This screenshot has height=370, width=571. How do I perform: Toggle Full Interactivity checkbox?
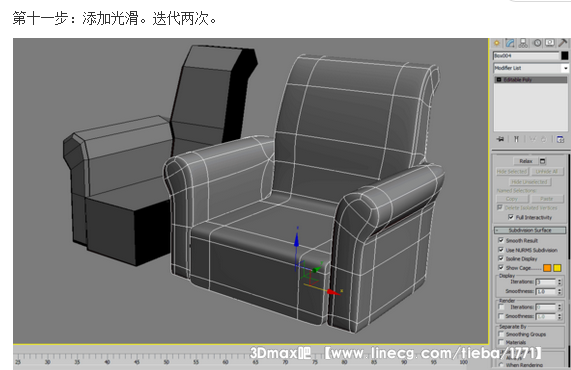click(x=511, y=217)
